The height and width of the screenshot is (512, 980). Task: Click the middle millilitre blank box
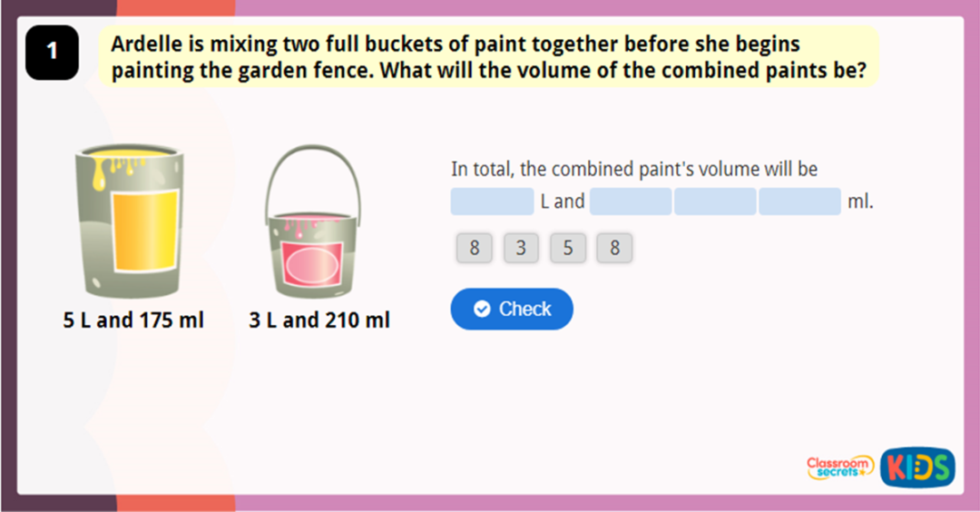tap(715, 202)
